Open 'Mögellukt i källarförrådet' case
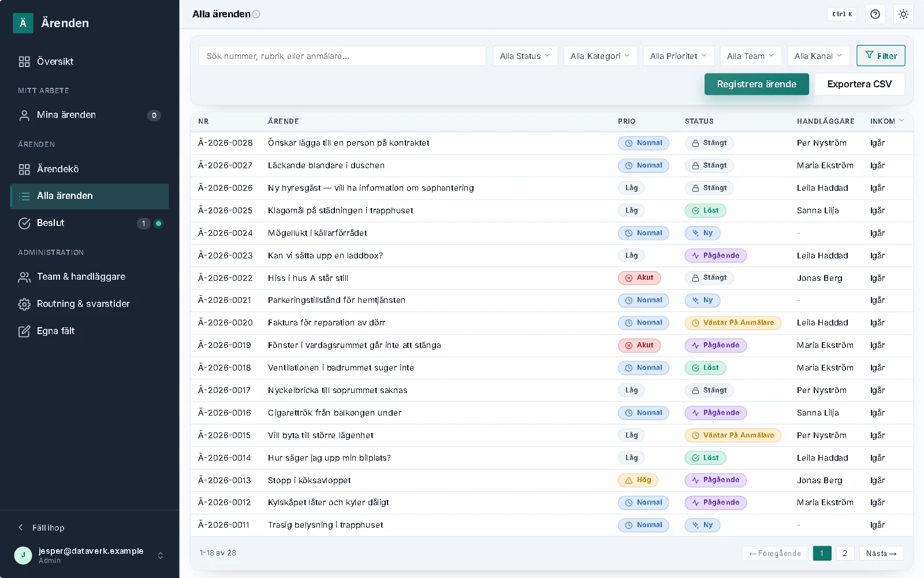Image resolution: width=924 pixels, height=578 pixels. point(318,234)
